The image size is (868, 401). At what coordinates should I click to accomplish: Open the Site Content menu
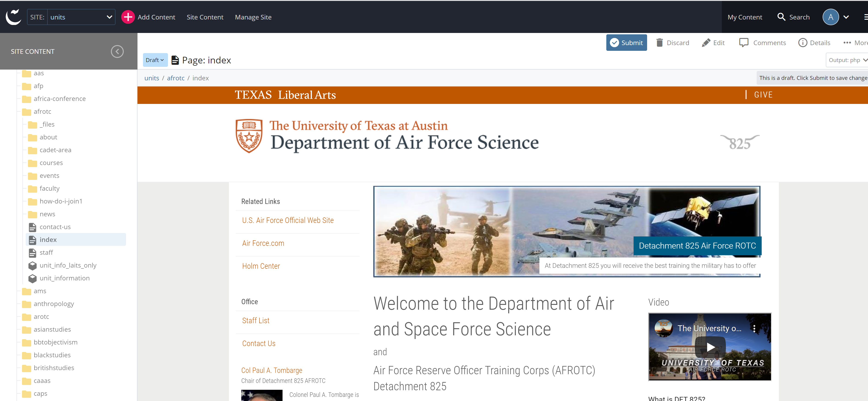pyautogui.click(x=205, y=17)
